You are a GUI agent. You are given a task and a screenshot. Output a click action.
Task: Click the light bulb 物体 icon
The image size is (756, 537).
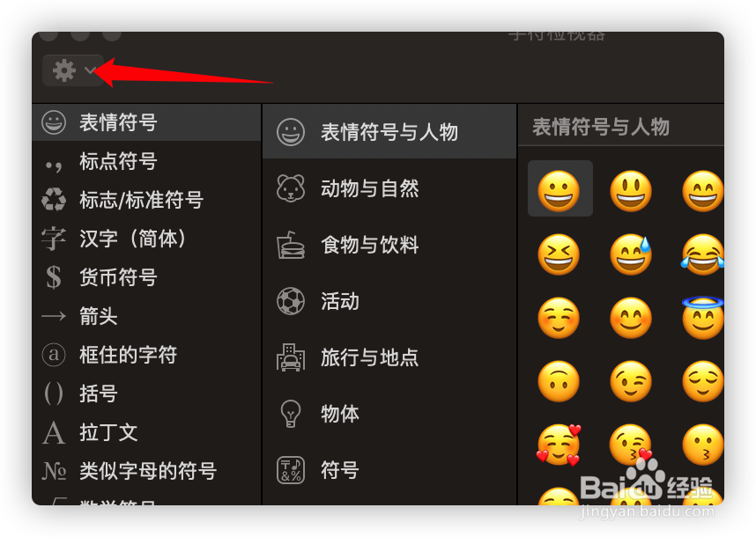(291, 414)
